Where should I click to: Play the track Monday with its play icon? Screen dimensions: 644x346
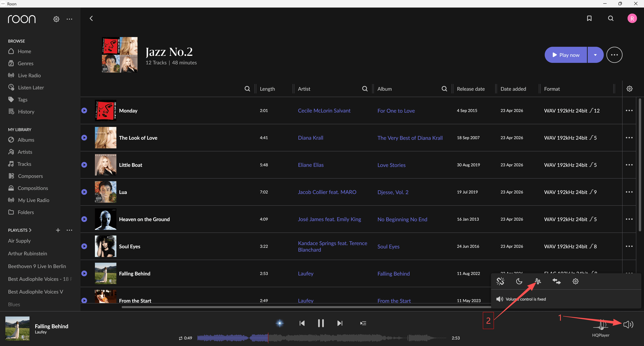pos(84,110)
